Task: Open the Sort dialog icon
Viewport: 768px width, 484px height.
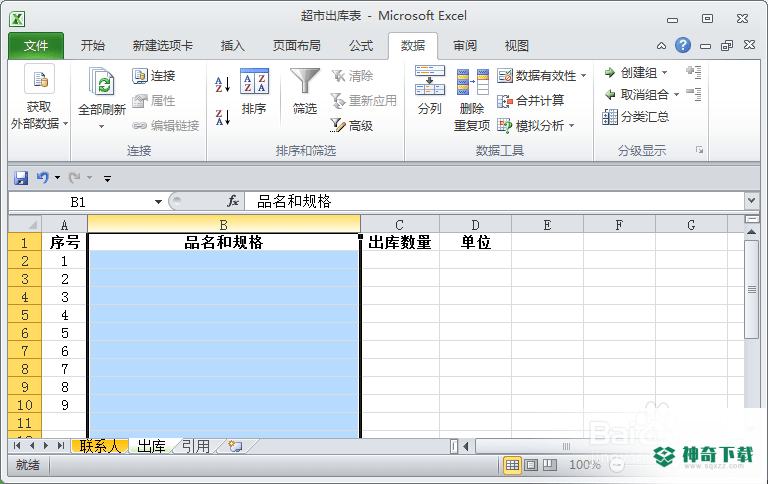Action: (254, 81)
